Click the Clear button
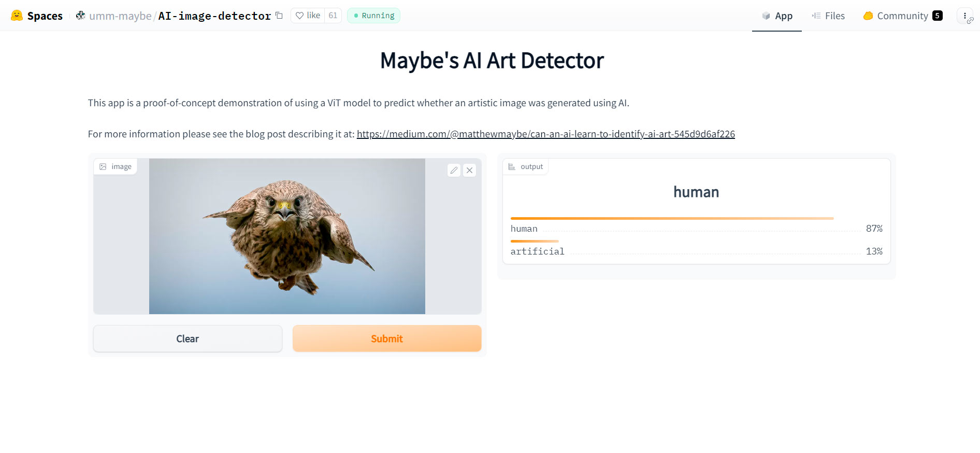980x453 pixels. pos(188,338)
